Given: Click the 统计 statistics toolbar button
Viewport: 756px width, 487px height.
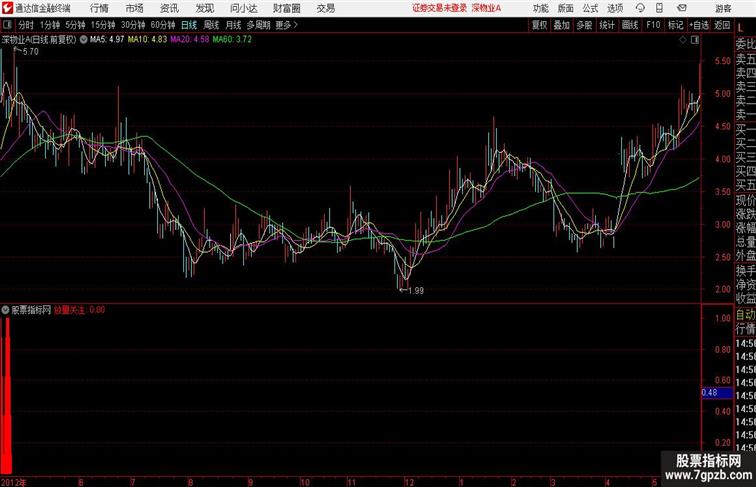Looking at the screenshot, I should pos(607,25).
